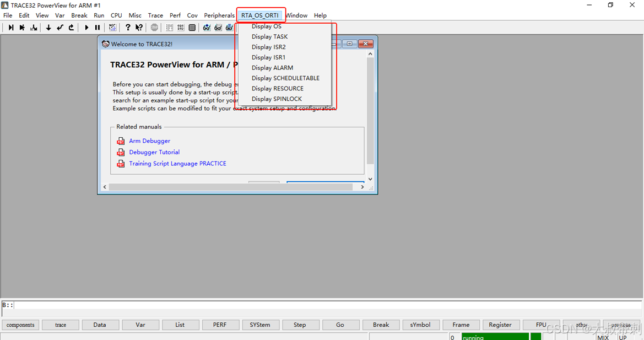Click the down-arrow Go Next icon
644x340 pixels.
pyautogui.click(x=48, y=28)
